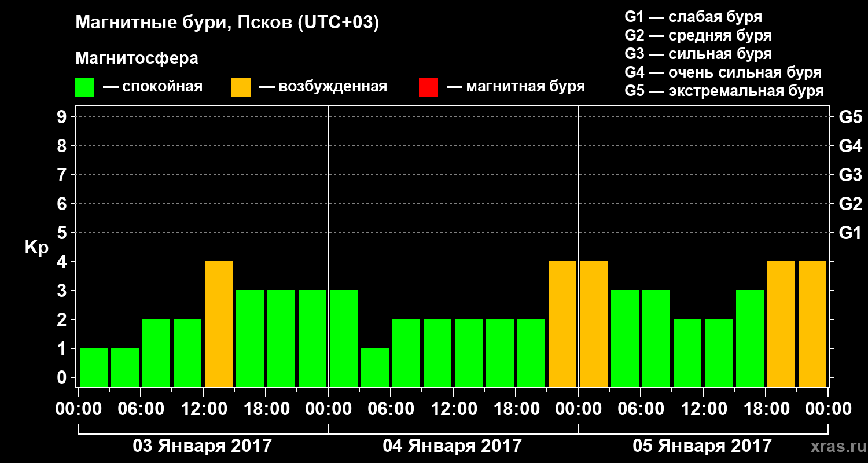Click the 'Kp' axis title
Screen dimensions: 868x463
click(x=36, y=248)
